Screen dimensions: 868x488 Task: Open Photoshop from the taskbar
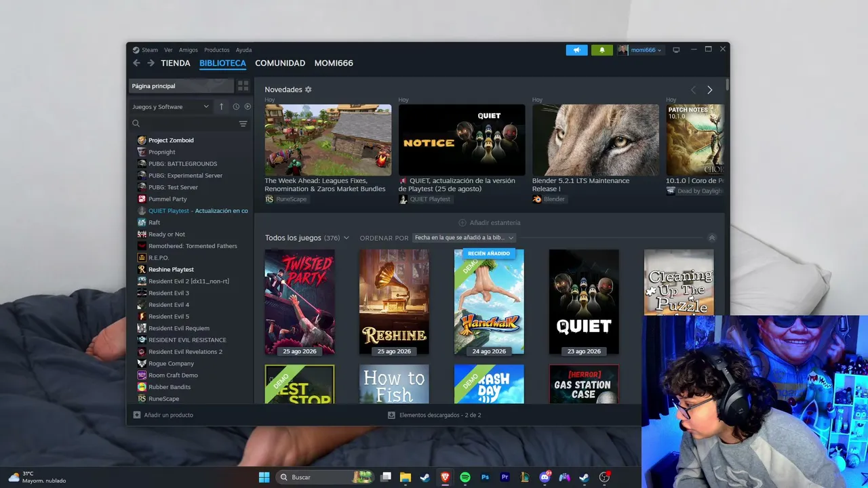485,477
